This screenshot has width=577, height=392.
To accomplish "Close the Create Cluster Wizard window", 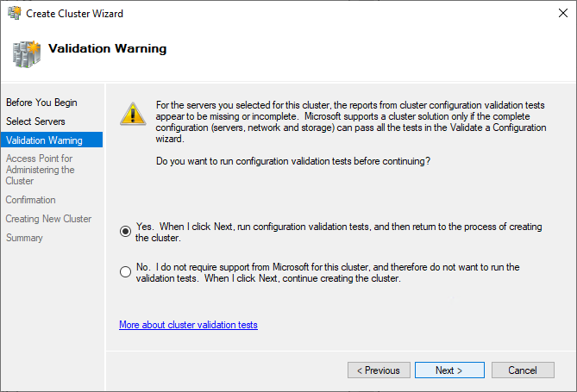I will [x=556, y=14].
